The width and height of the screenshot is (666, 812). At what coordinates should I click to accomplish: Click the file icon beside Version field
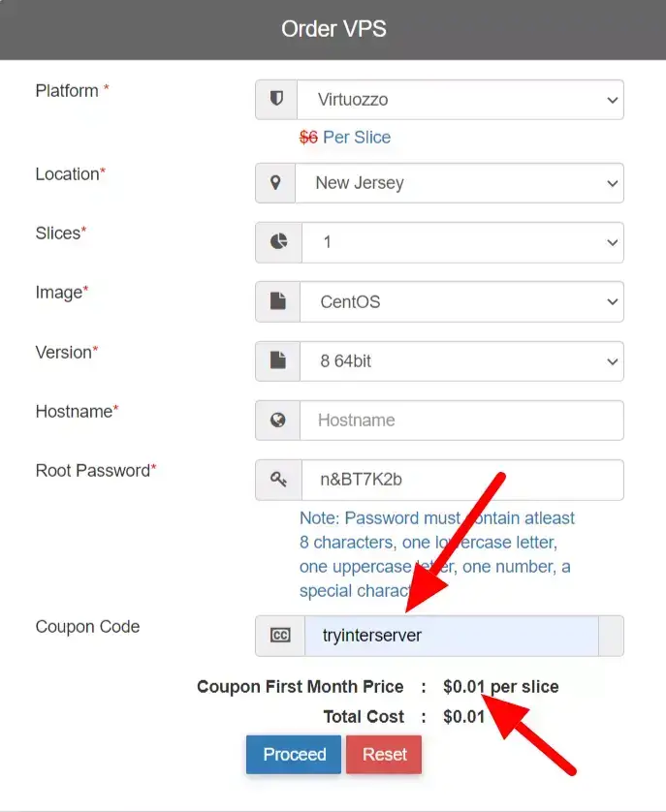click(x=277, y=360)
